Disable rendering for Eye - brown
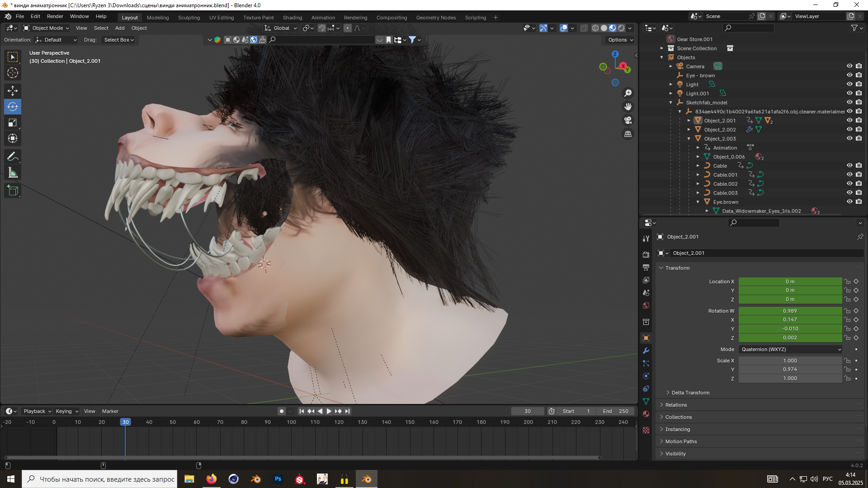The image size is (868, 488). 859,75
